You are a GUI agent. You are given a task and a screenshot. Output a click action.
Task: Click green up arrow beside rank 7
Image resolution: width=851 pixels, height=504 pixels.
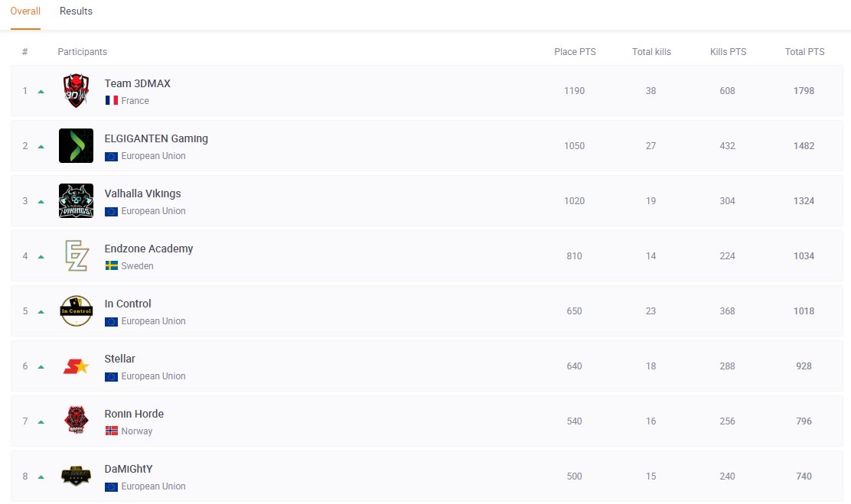click(x=41, y=422)
